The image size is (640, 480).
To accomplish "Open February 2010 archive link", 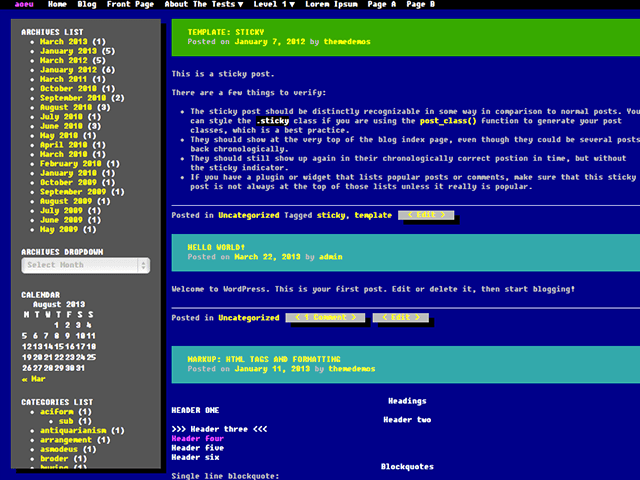I will [x=71, y=164].
